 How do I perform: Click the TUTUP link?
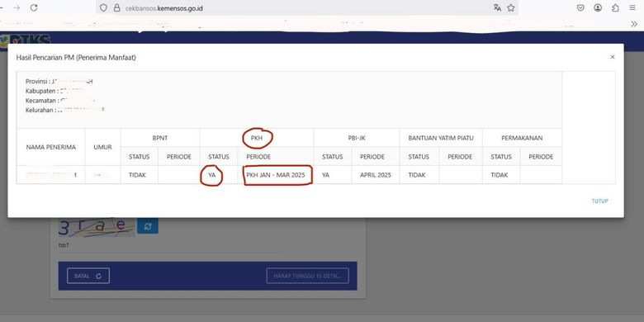599,201
